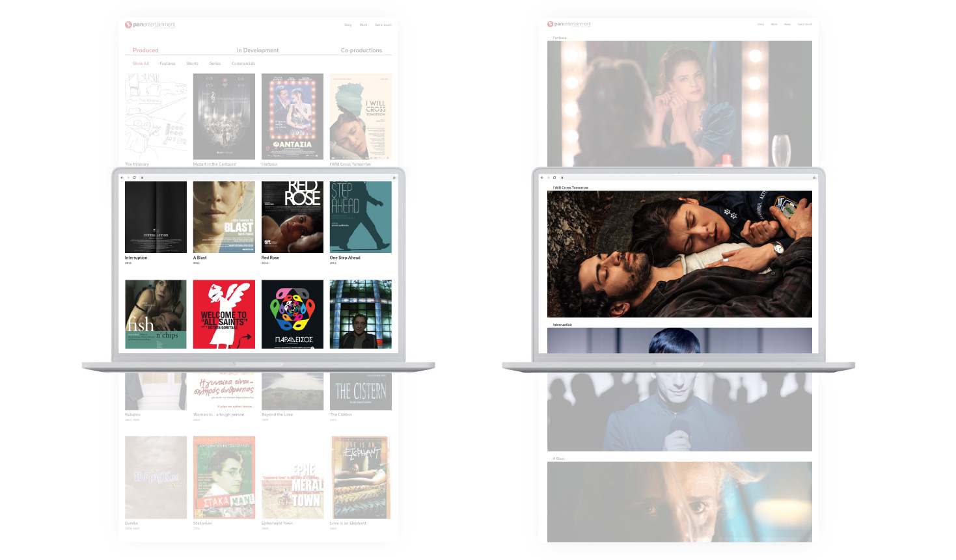The width and height of the screenshot is (956, 560).
Task: Go forward in left laptop browser
Action: pos(128,178)
